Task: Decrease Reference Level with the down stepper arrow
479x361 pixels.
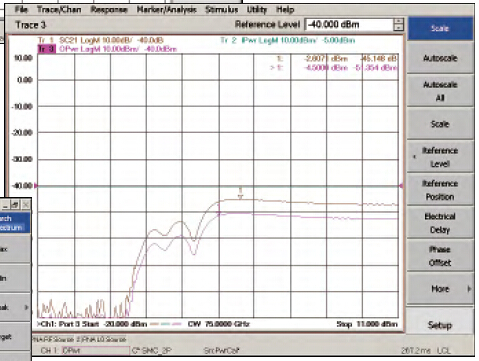Action: [399, 28]
